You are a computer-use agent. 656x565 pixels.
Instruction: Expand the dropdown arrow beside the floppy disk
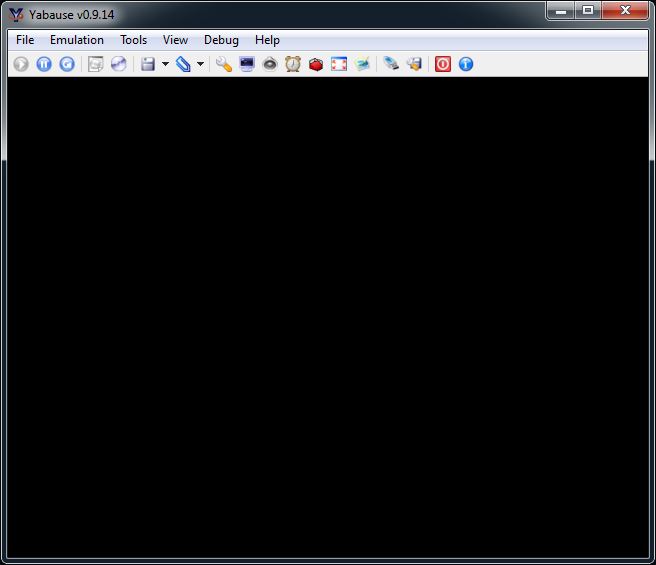[165, 64]
